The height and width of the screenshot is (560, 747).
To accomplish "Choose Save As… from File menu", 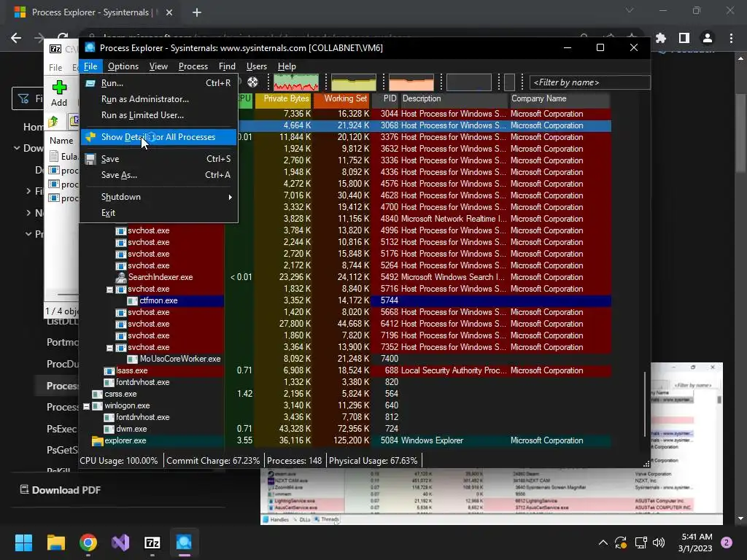I will (x=159, y=175).
